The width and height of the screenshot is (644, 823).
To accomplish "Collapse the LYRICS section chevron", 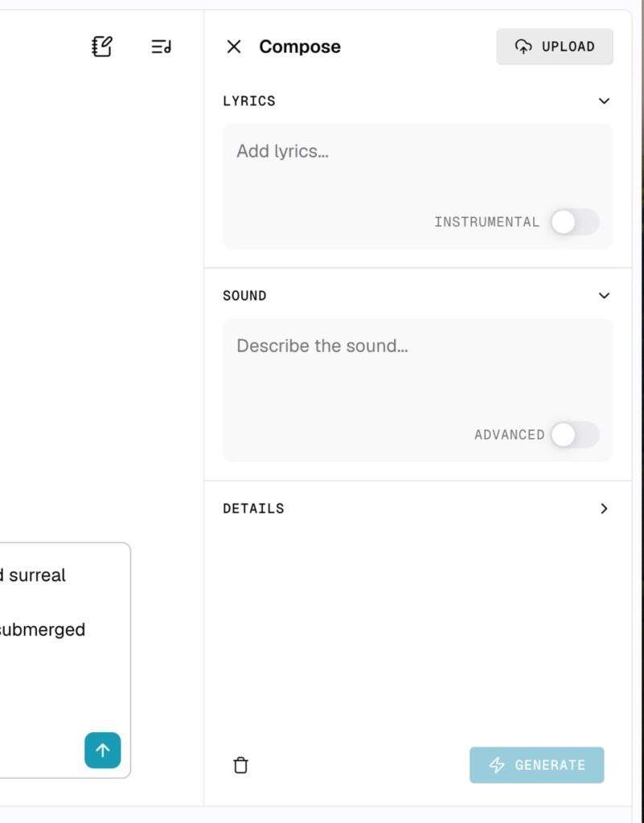I will pos(604,100).
